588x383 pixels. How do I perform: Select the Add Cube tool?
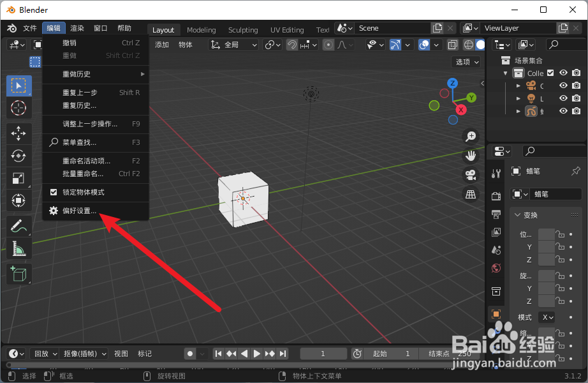[x=18, y=274]
